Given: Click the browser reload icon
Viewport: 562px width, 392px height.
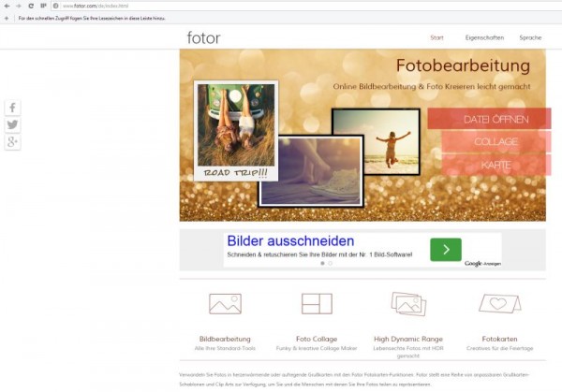Looking at the screenshot, I should (x=31, y=6).
